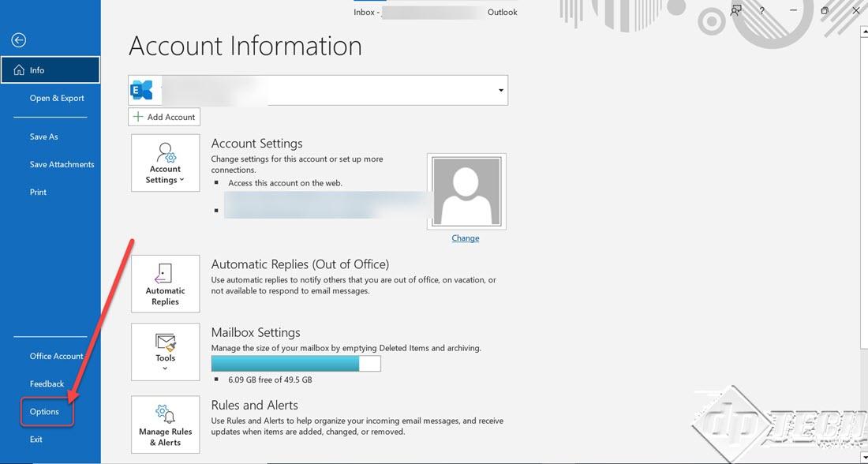Select the Info tab in sidebar
The width and height of the screenshot is (868, 464).
[51, 69]
